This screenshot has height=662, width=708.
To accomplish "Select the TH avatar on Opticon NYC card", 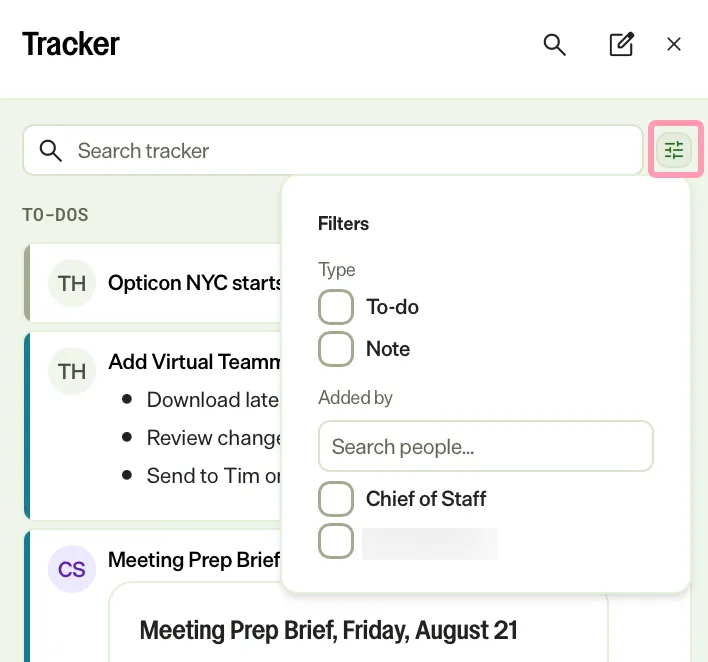I will pos(72,283).
